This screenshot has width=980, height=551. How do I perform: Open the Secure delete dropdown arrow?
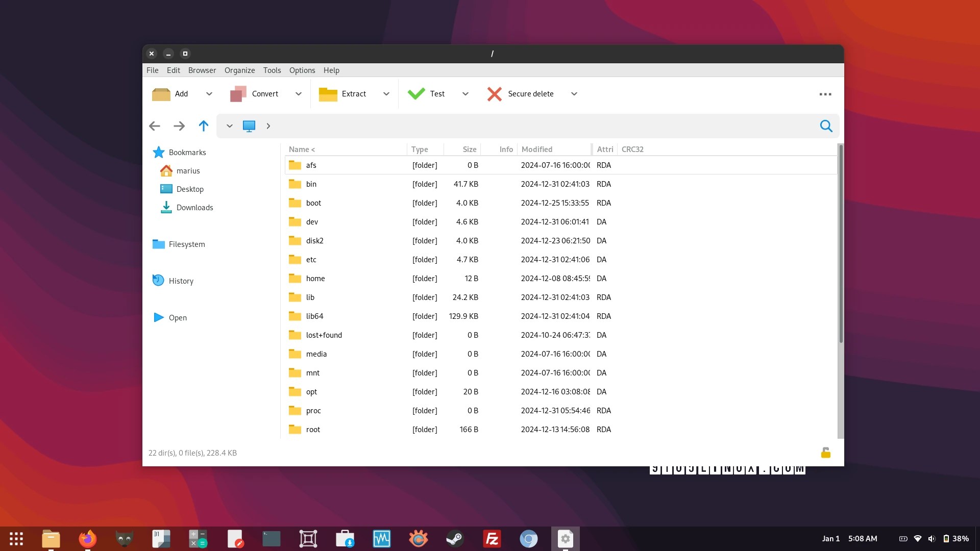click(x=574, y=94)
